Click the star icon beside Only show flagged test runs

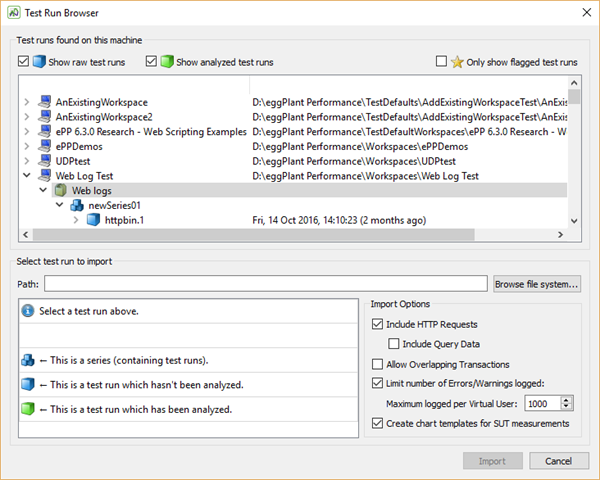(457, 62)
